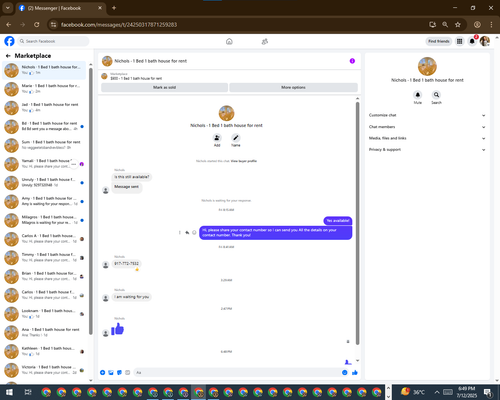Click the browser zoom magnifier icon in the address bar

coord(445,24)
